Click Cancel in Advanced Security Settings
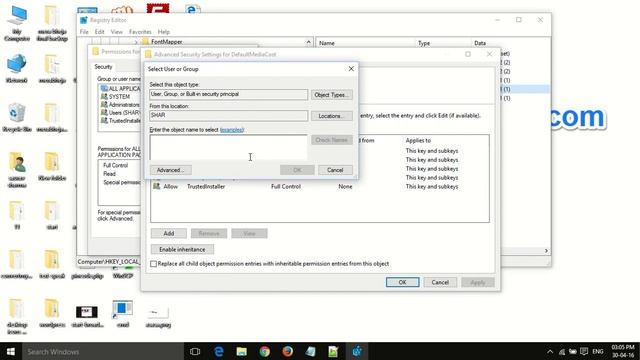The width and height of the screenshot is (640, 360). (x=440, y=282)
